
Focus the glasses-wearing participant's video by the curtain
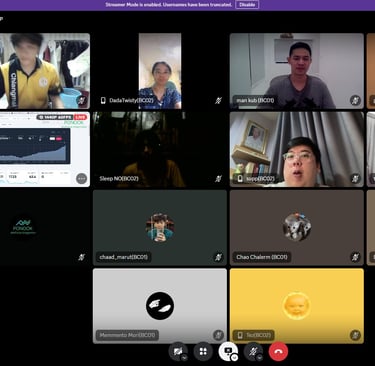click(x=297, y=149)
